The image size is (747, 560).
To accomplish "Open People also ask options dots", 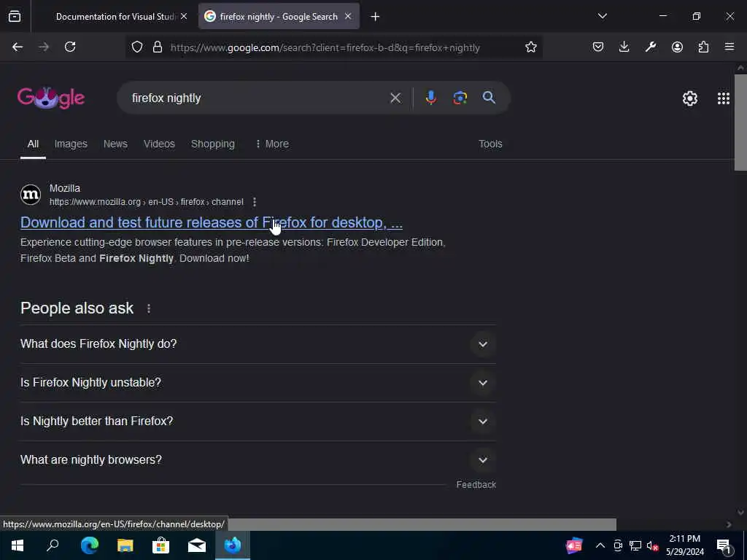I will pos(149,308).
